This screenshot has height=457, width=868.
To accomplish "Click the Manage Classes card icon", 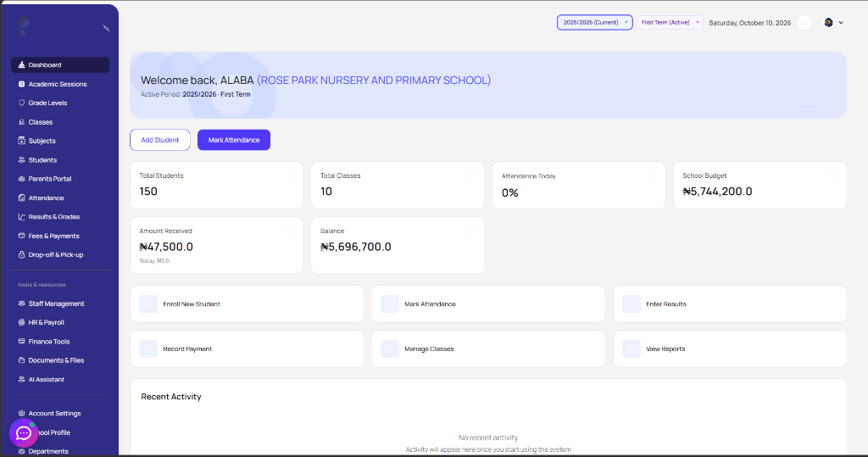I will point(390,349).
